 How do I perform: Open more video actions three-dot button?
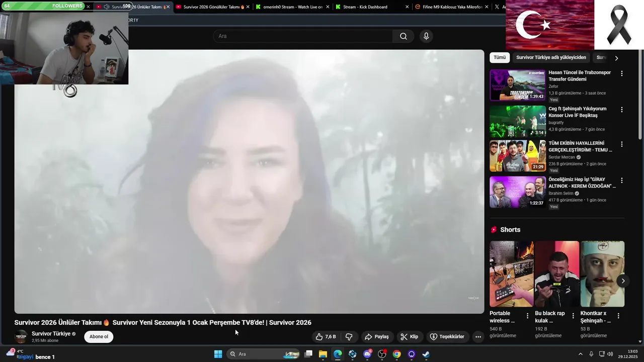478,337
